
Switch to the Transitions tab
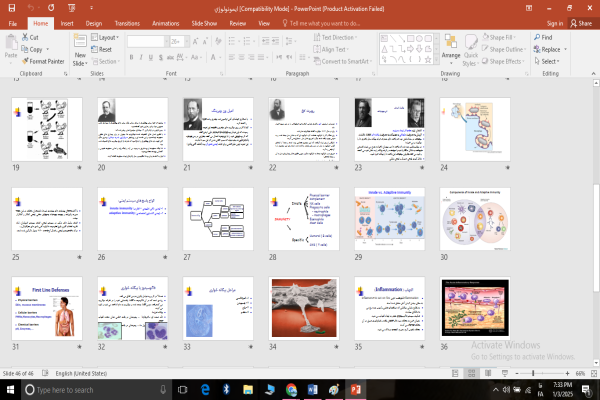pos(127,21)
